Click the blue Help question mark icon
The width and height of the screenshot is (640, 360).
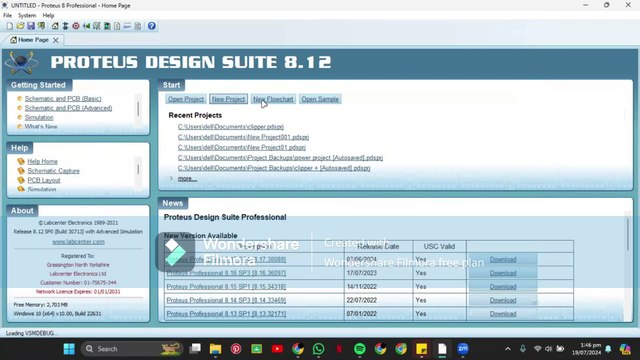(x=151, y=26)
